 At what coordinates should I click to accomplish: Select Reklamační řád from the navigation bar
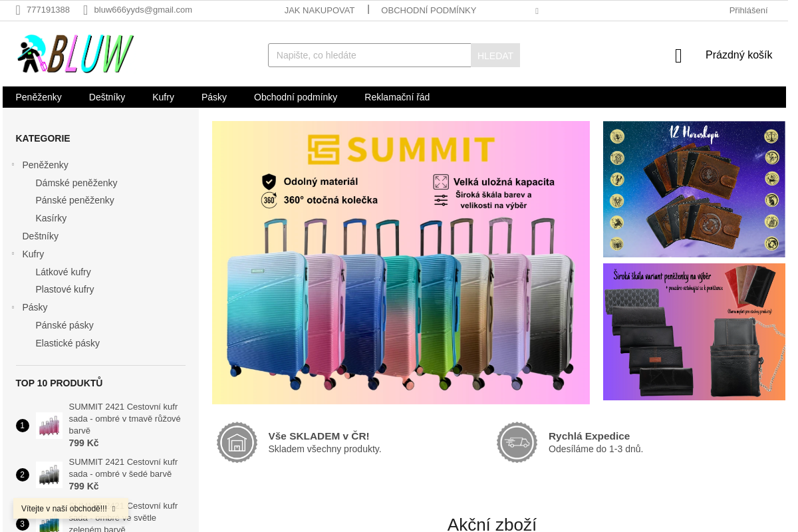pyautogui.click(x=397, y=97)
